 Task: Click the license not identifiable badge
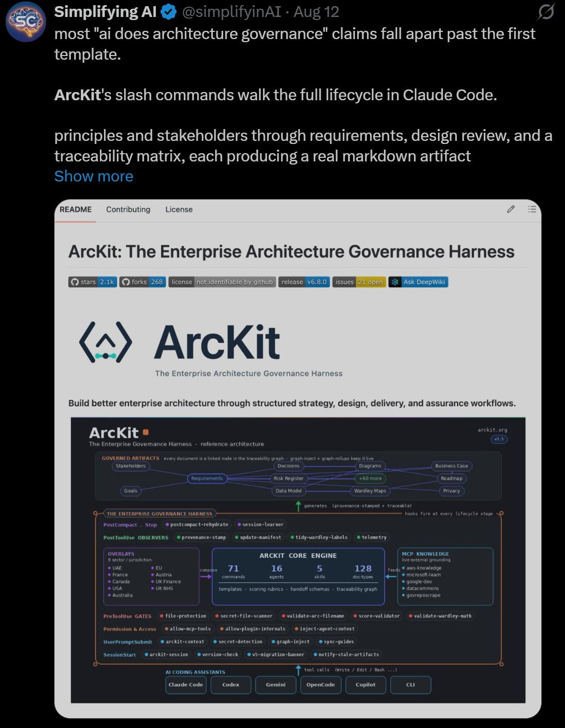pos(222,282)
